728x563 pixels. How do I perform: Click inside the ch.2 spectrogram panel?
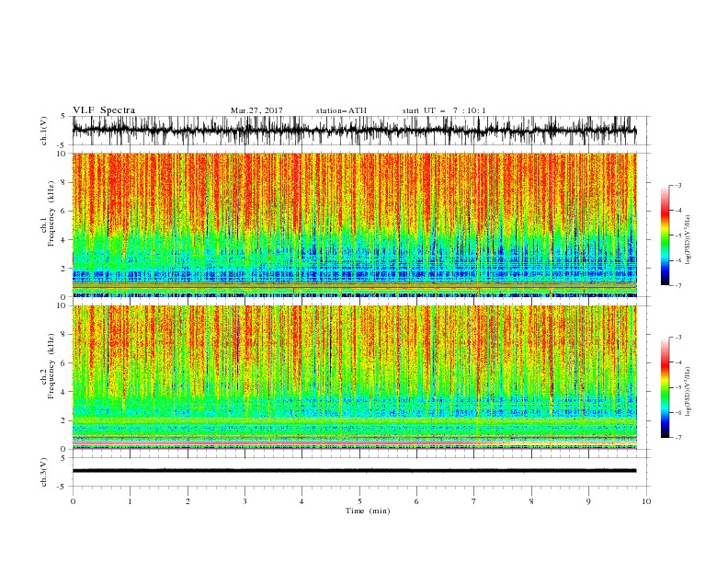[x=354, y=377]
